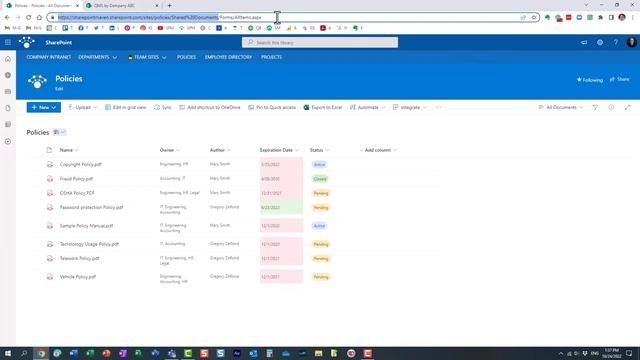Open a new browser tab
Viewport: 640px width, 360px height.
[169, 6]
